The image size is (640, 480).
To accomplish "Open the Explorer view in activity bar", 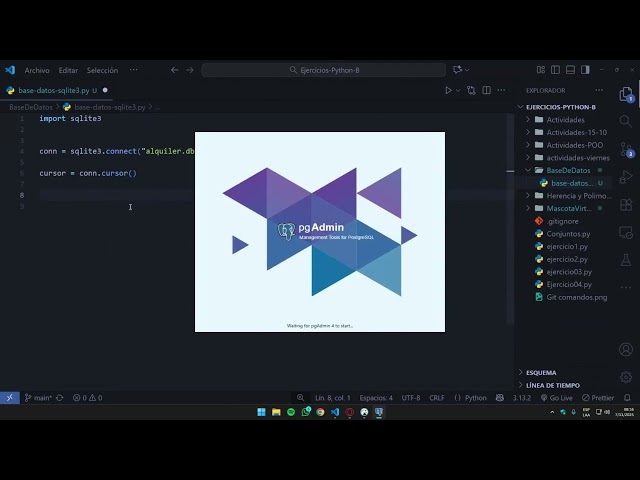I will click(626, 94).
